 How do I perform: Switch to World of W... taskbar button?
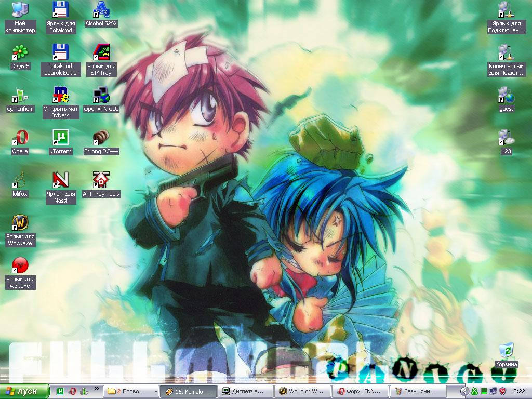click(303, 392)
